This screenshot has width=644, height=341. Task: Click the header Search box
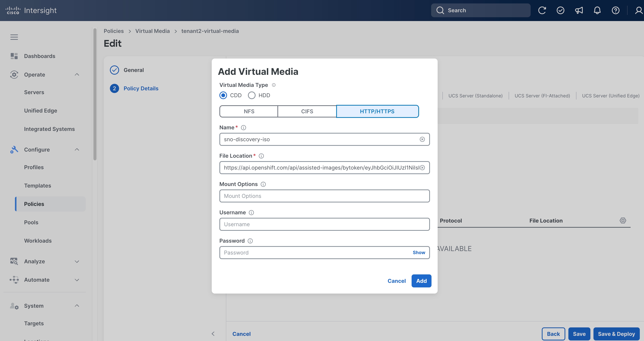pos(481,10)
